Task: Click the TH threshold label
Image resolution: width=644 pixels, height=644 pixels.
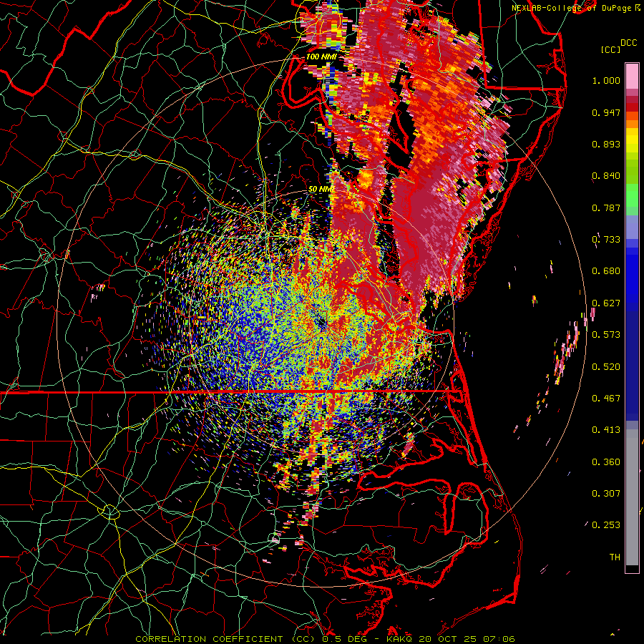Action: pyautogui.click(x=615, y=557)
